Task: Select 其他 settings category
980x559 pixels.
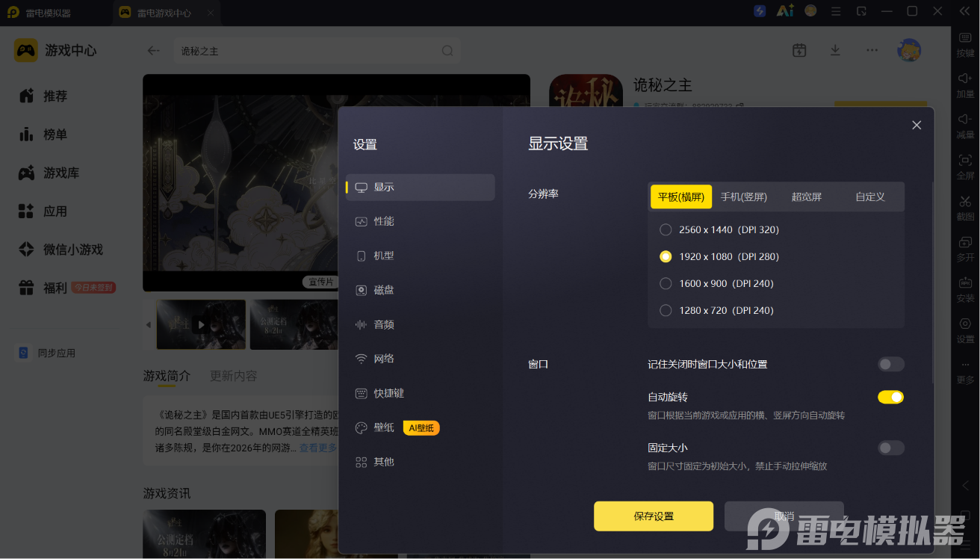Action: [421, 462]
